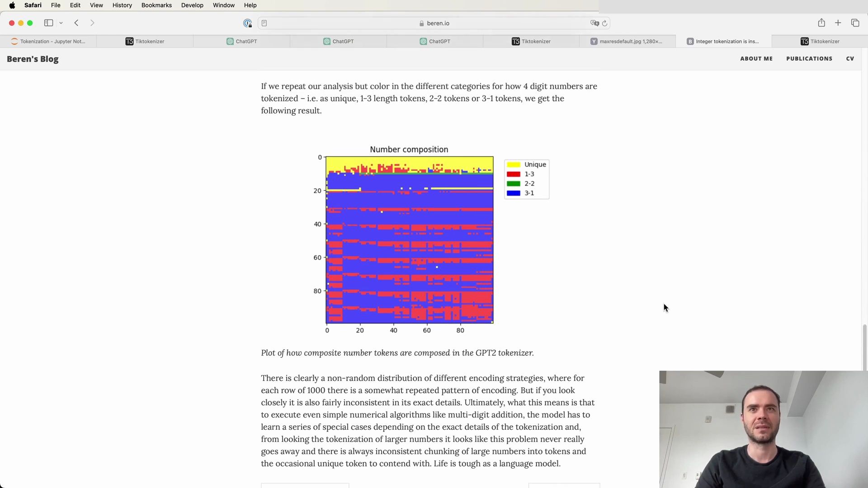Select Integer tokenization is ins... tab
Viewport: 868px width, 488px height.
pos(723,41)
